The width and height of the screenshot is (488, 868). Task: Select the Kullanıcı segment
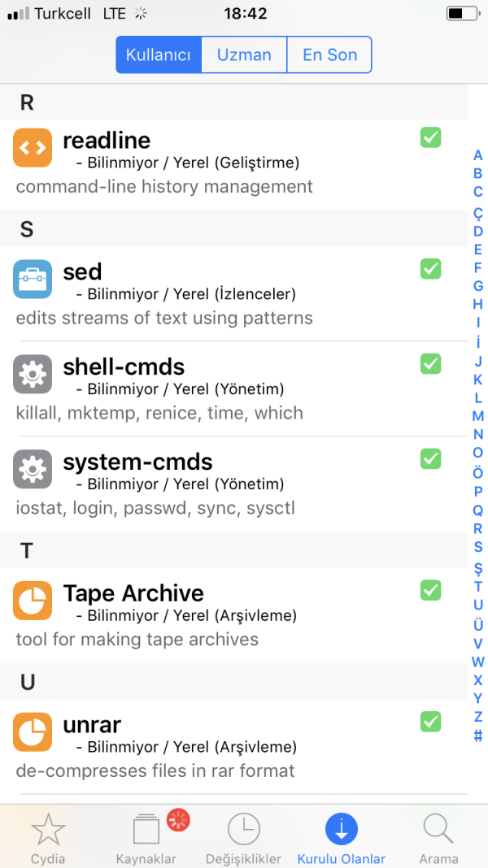point(159,55)
